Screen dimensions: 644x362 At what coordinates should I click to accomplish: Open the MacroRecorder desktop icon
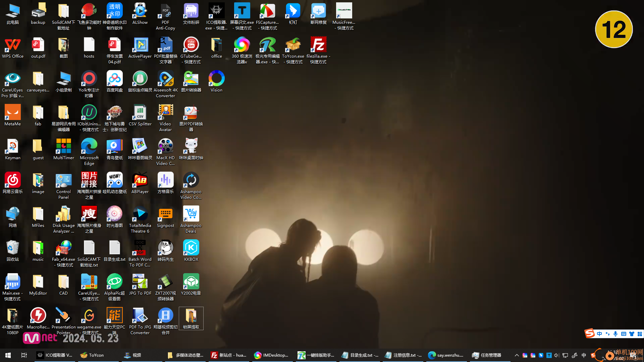(38, 319)
